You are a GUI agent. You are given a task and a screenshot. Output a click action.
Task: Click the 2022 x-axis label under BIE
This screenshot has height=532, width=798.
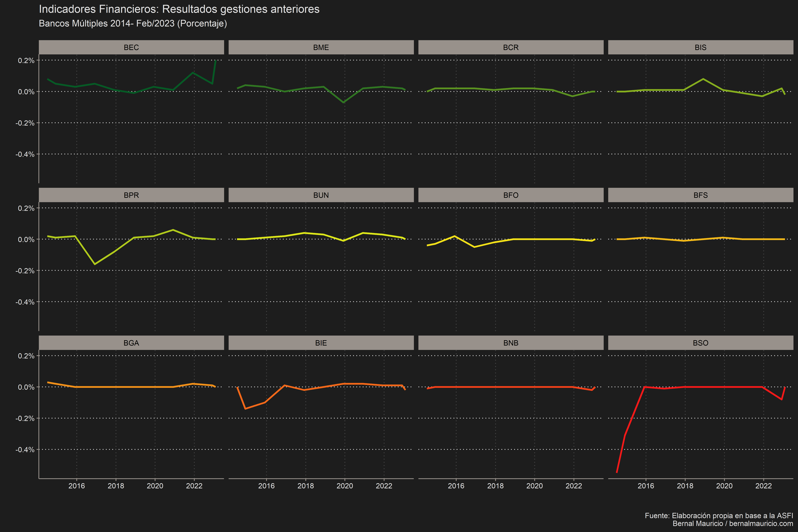pyautogui.click(x=384, y=486)
